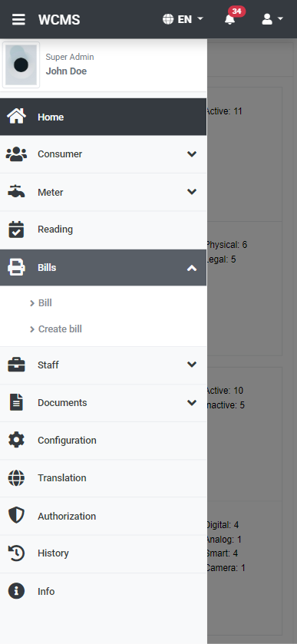This screenshot has height=644, width=297.
Task: Click the Translation globe icon
Action: 16,477
